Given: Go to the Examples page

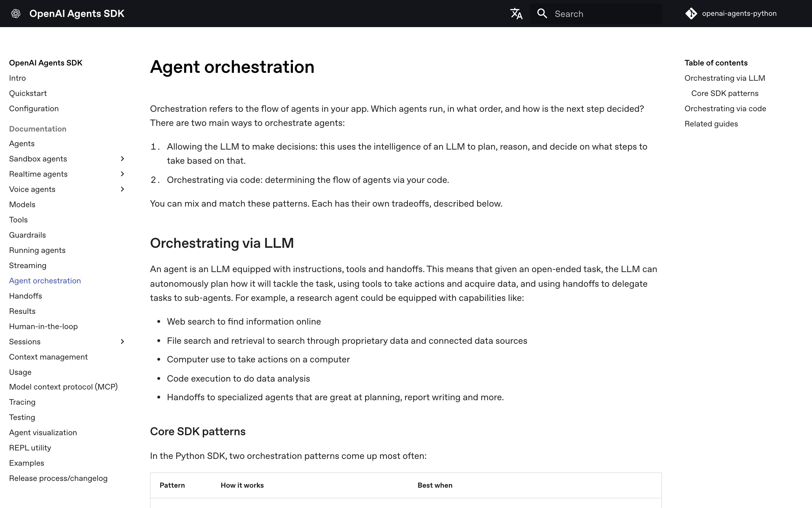Looking at the screenshot, I should [x=27, y=463].
